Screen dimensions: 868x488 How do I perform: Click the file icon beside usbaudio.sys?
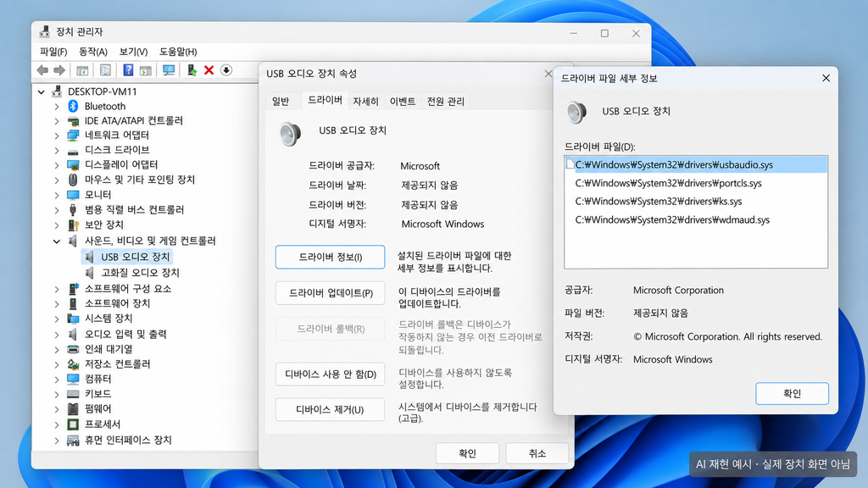pyautogui.click(x=570, y=164)
